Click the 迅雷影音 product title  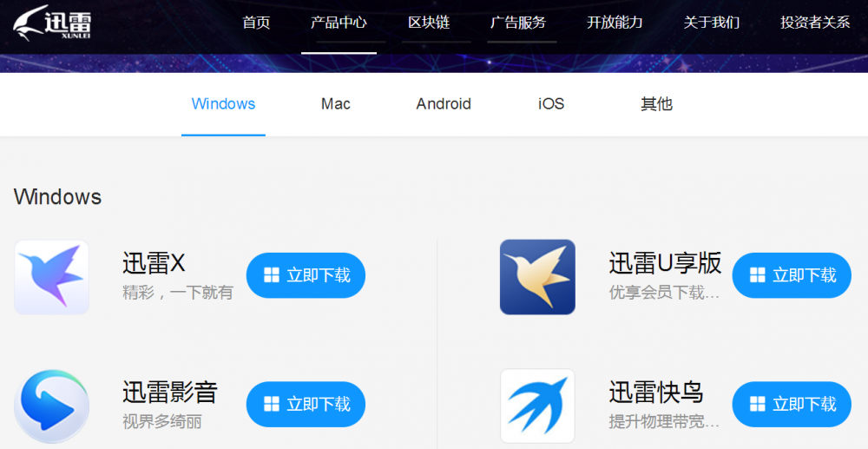coord(170,392)
